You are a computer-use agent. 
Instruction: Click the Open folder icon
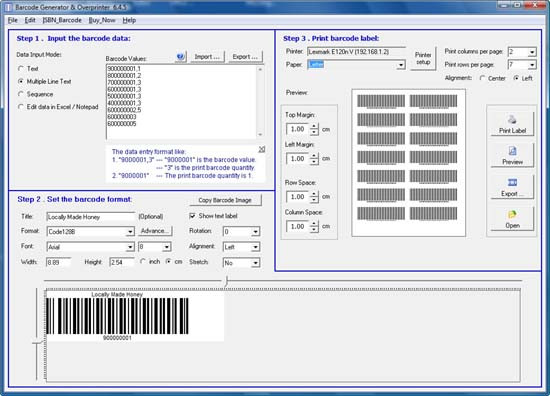(x=512, y=214)
